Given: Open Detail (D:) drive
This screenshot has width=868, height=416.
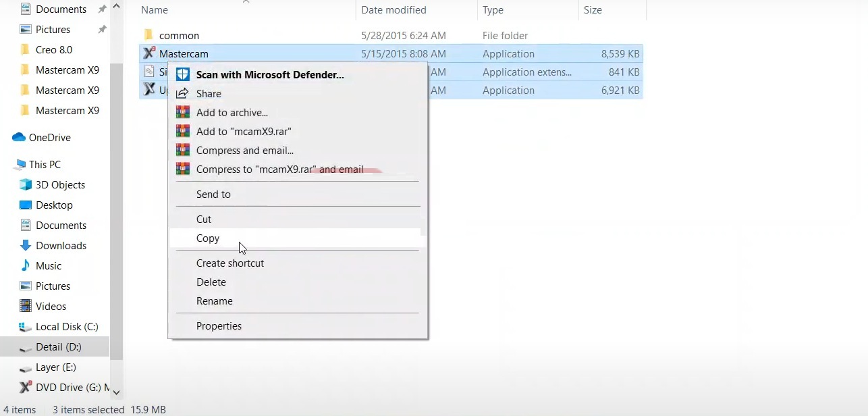Looking at the screenshot, I should [x=58, y=347].
